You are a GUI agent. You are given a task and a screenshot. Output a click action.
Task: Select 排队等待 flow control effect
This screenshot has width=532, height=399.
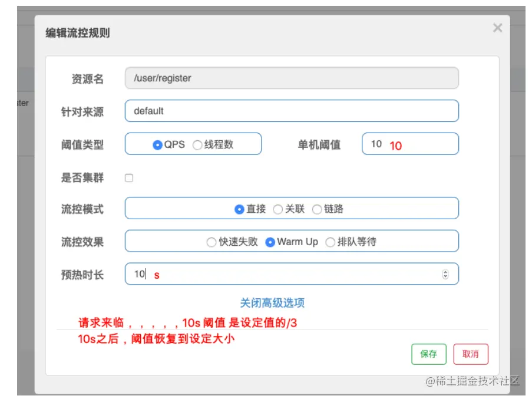click(x=331, y=242)
